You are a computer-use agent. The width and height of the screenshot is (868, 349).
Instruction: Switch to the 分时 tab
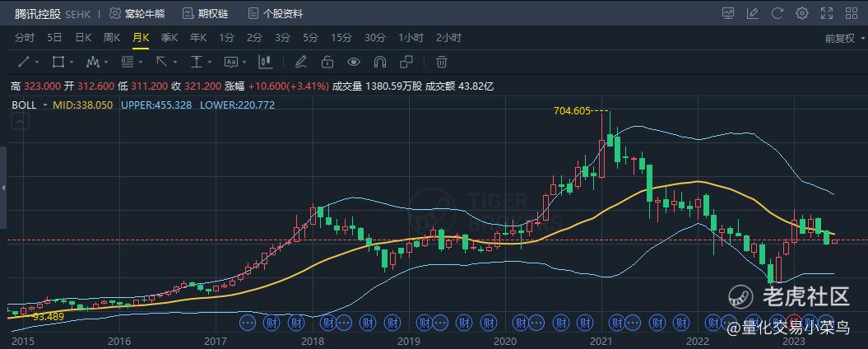(25, 38)
